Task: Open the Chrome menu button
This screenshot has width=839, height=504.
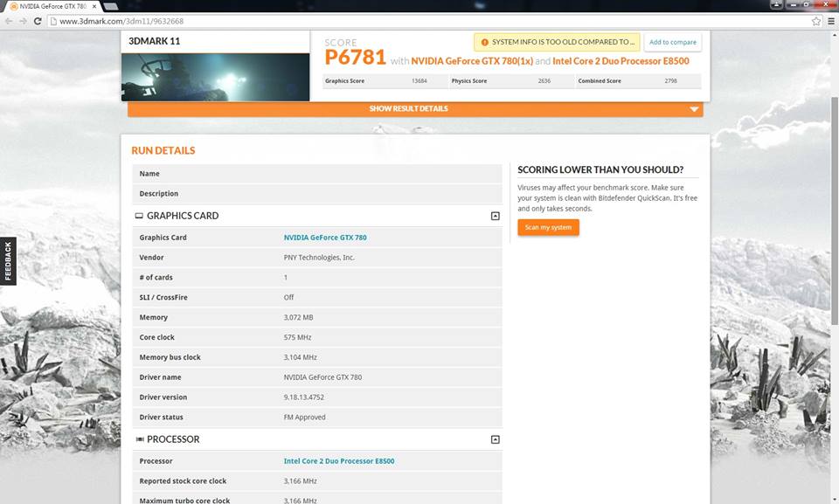Action: tap(831, 22)
